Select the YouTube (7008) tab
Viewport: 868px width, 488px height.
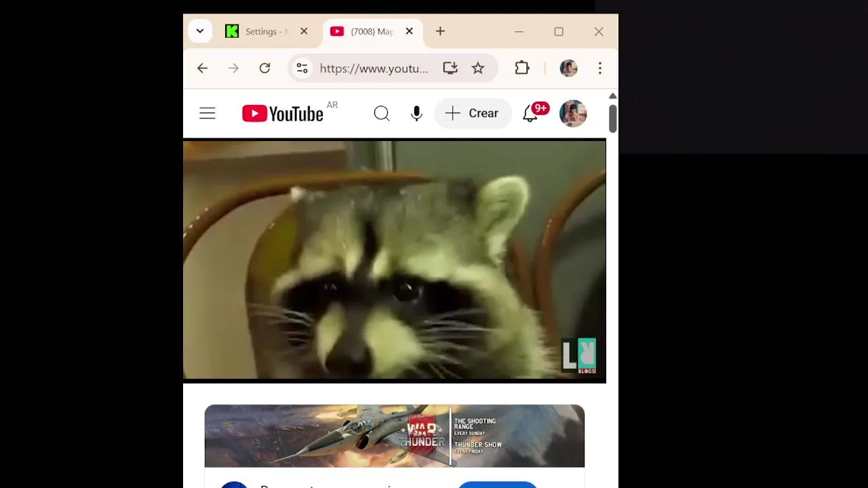pos(372,31)
